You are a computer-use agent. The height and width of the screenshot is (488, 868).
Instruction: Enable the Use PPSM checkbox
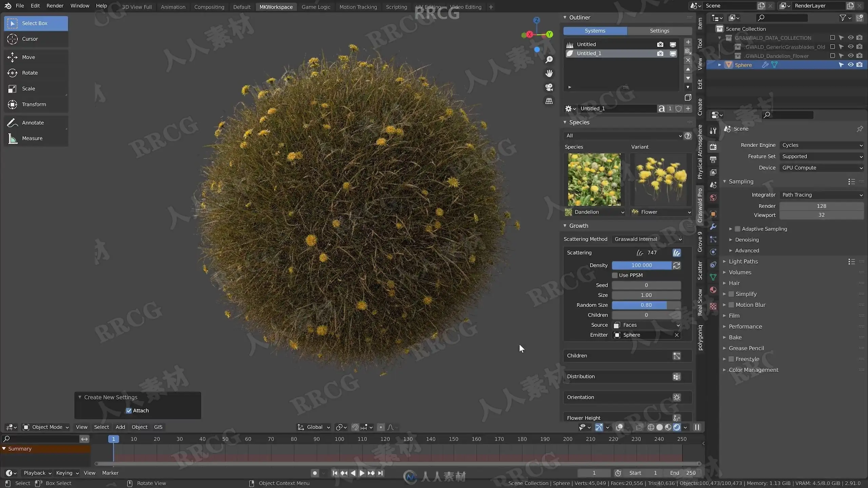(615, 275)
